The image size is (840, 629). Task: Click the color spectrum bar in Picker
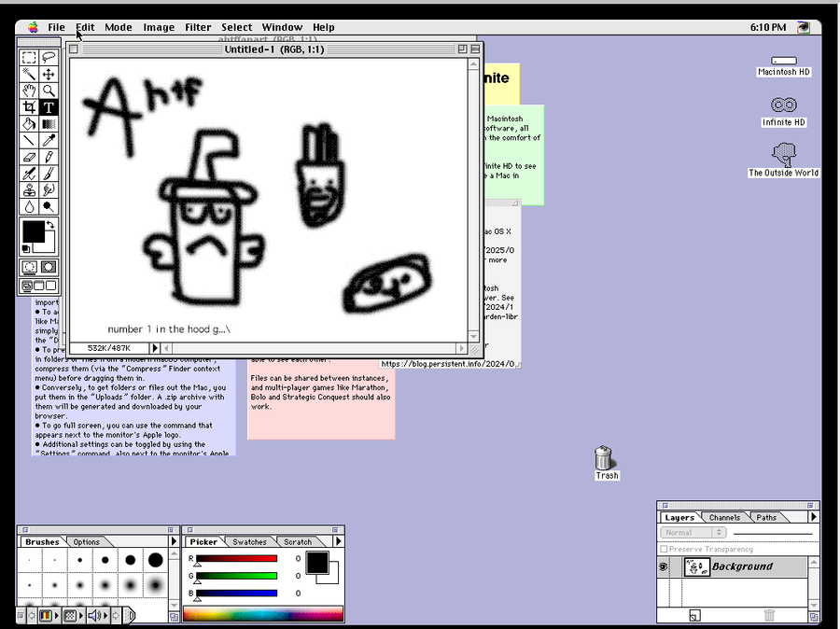[263, 614]
